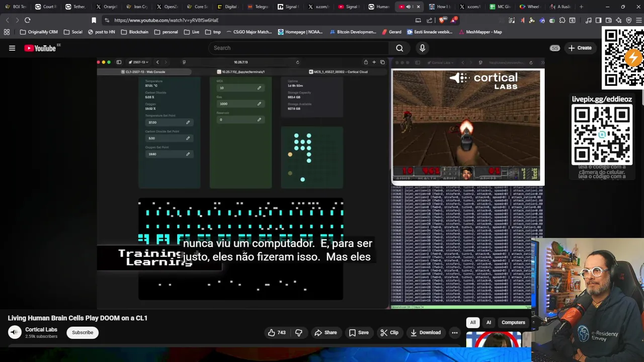Viewport: 644px width, 362px height.
Task: Click the Download button under video
Action: 426,332
